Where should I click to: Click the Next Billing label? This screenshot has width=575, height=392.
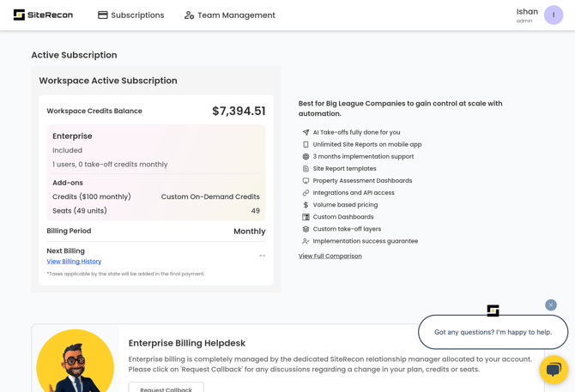pos(65,251)
